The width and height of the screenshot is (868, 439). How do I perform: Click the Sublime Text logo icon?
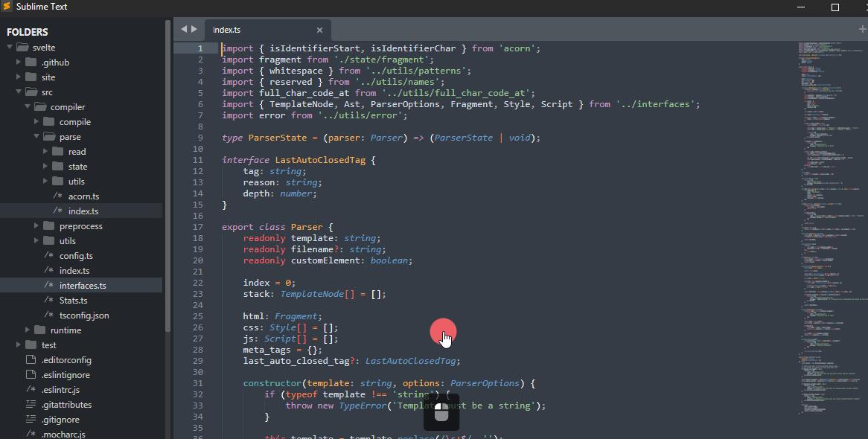[7, 7]
